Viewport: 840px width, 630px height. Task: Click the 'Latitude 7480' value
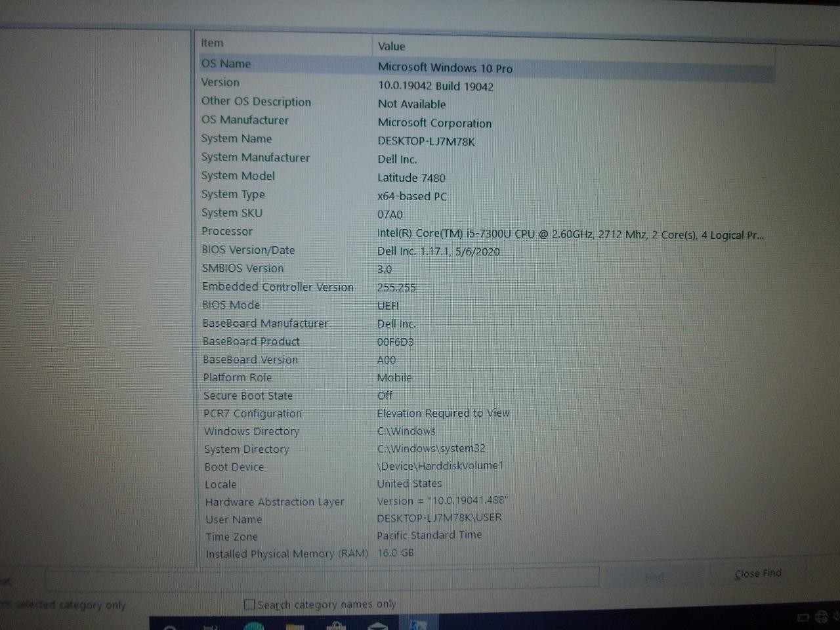[411, 178]
